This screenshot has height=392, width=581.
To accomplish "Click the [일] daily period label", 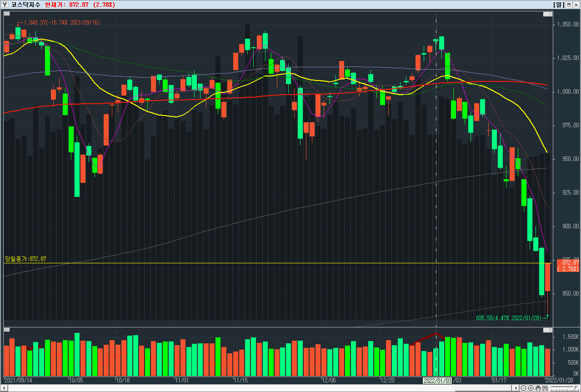I will (x=559, y=5).
